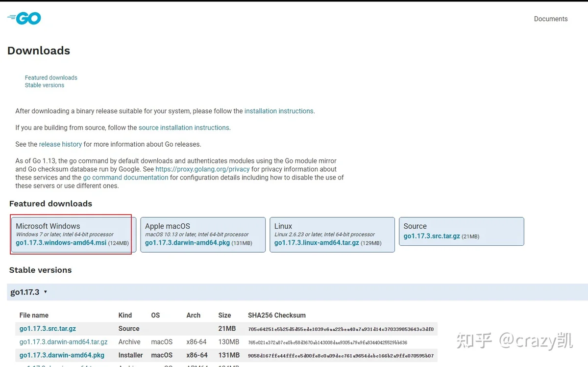Screen dimensions: 588x367
Task: Click macOS in the darwin-amd64.tar.gz row
Action: [162, 342]
